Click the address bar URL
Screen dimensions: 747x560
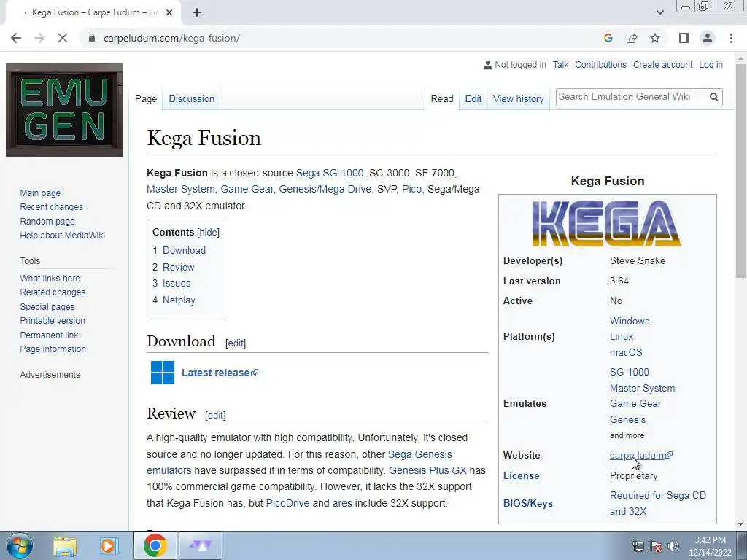click(x=171, y=38)
